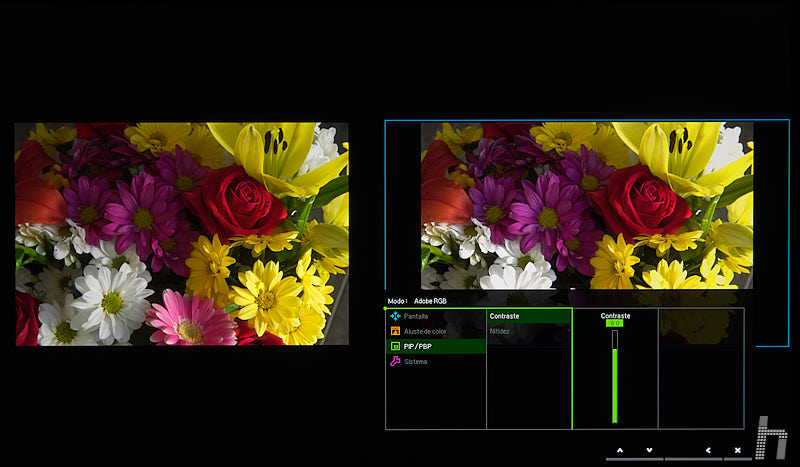
Task: Open the Pantalla menu entry
Action: tap(416, 316)
